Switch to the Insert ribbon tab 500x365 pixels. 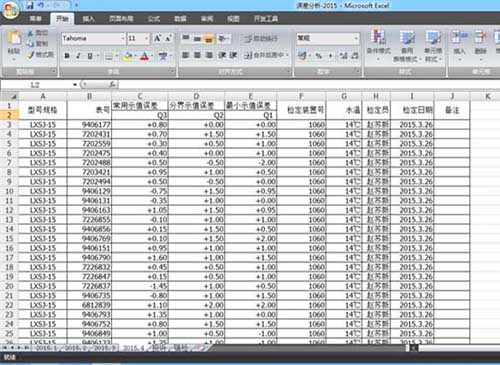pos(88,19)
